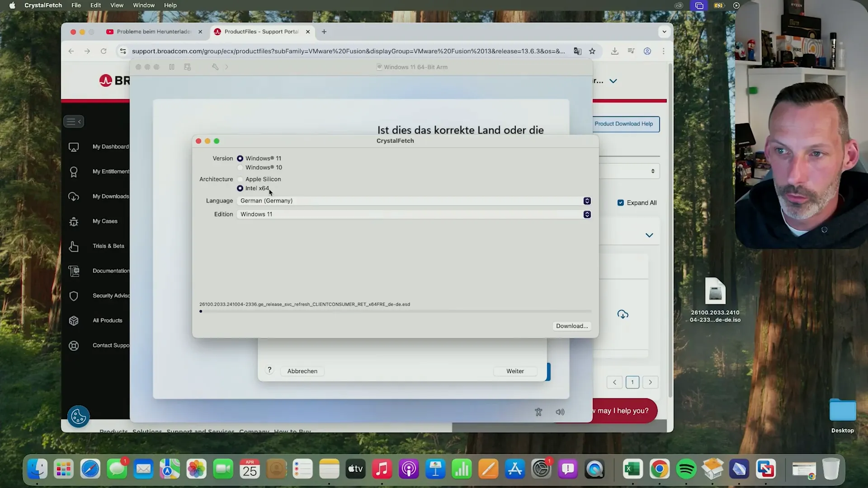The image size is (868, 488).
Task: Collapse the product section chevron
Action: pos(649,235)
